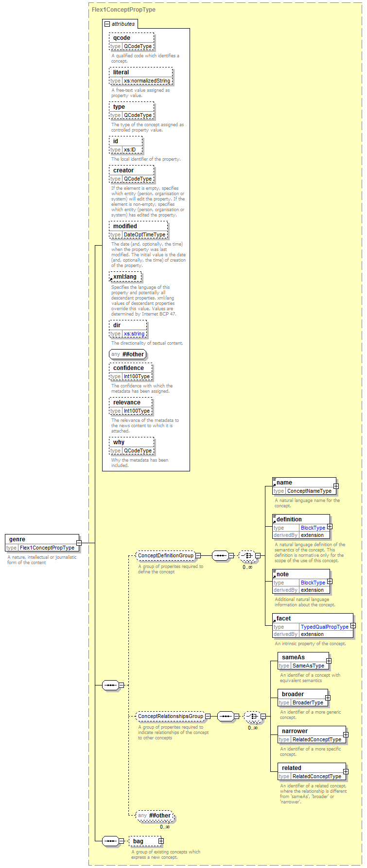This screenshot has height=868, width=367.
Task: Select the definition element label
Action: tap(289, 519)
